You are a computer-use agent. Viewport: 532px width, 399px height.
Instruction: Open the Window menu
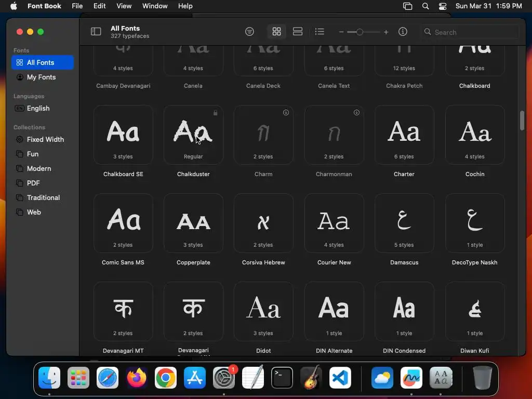[x=155, y=6]
